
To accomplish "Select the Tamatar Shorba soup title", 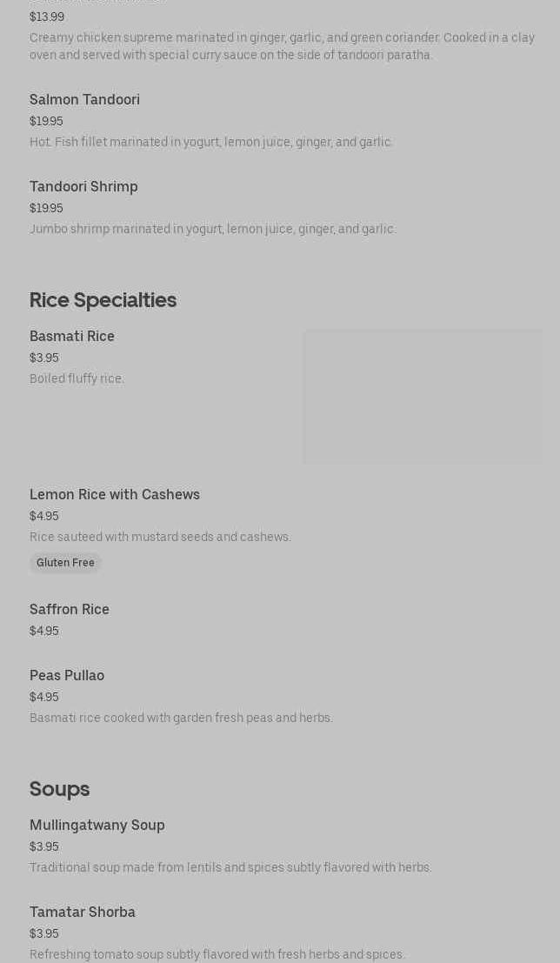I will tap(83, 913).
